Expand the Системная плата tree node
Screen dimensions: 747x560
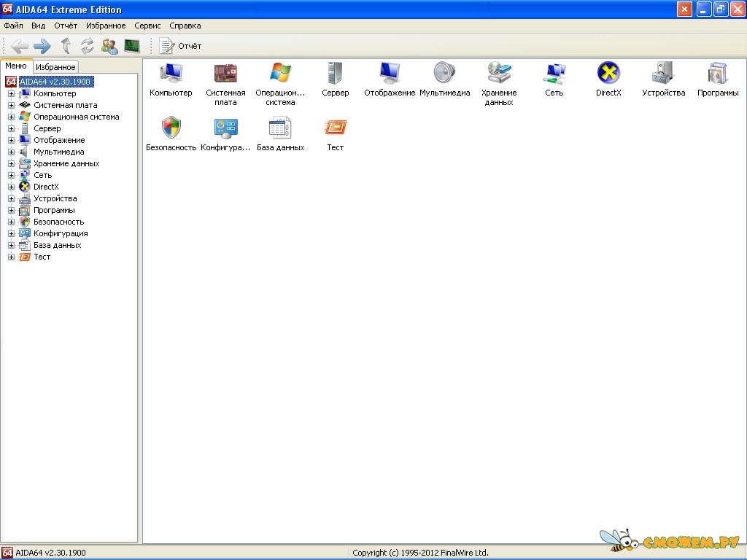click(x=11, y=105)
